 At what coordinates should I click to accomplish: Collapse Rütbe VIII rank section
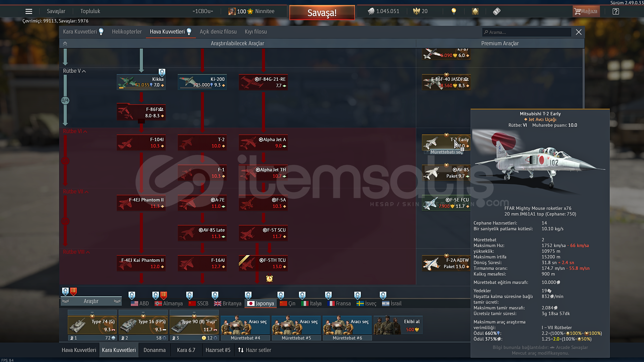tap(76, 252)
